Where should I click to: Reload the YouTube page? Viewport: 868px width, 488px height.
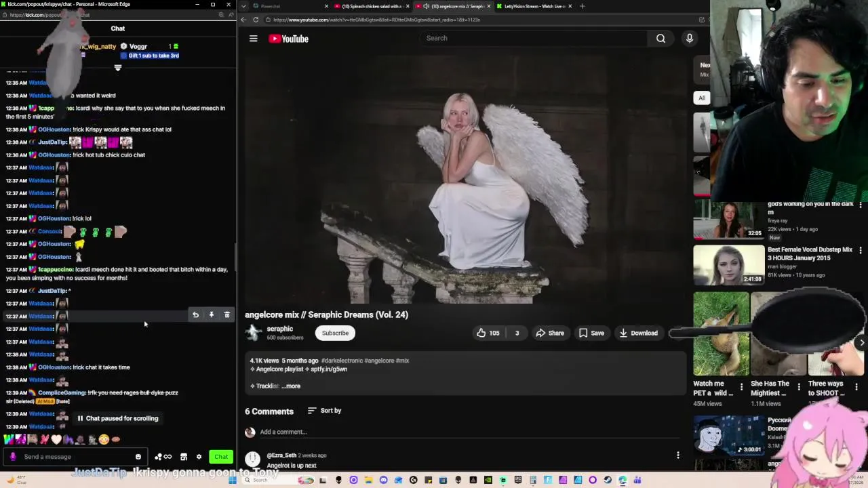[256, 20]
